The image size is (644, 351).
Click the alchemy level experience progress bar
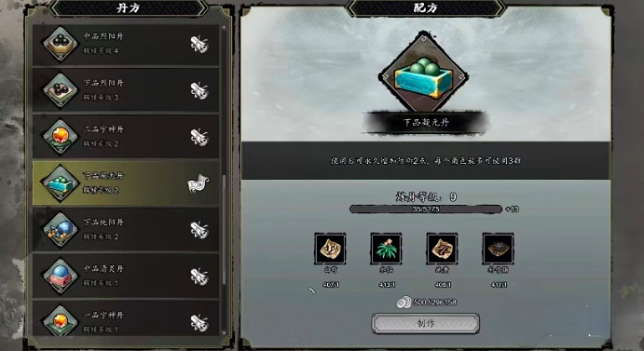click(426, 209)
